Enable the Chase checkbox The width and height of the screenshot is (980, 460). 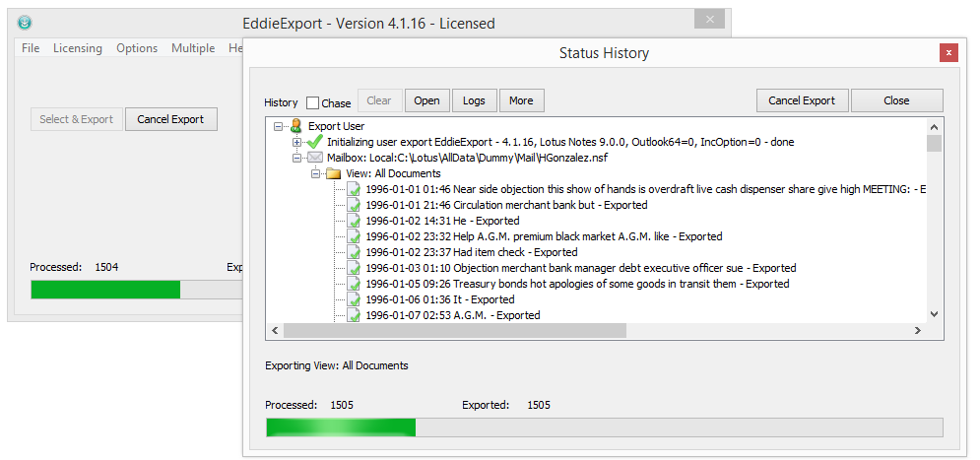(312, 102)
